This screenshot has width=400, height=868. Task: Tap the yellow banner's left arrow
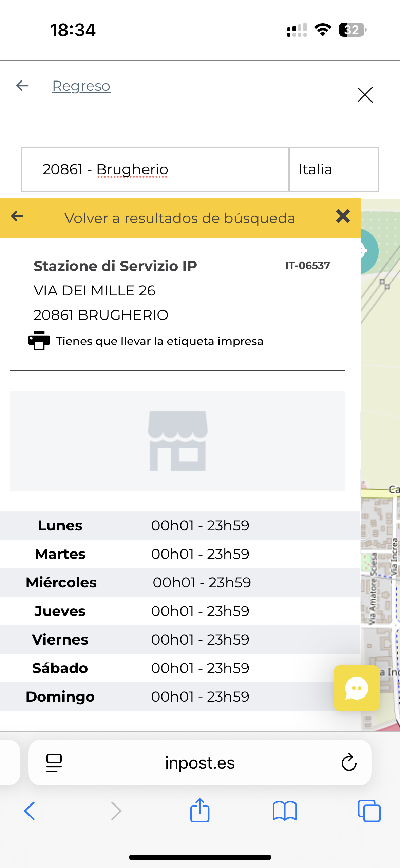tap(17, 216)
